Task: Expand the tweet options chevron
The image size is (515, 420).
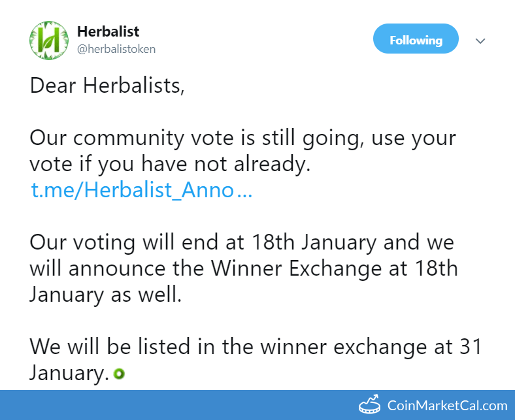Action: click(480, 41)
